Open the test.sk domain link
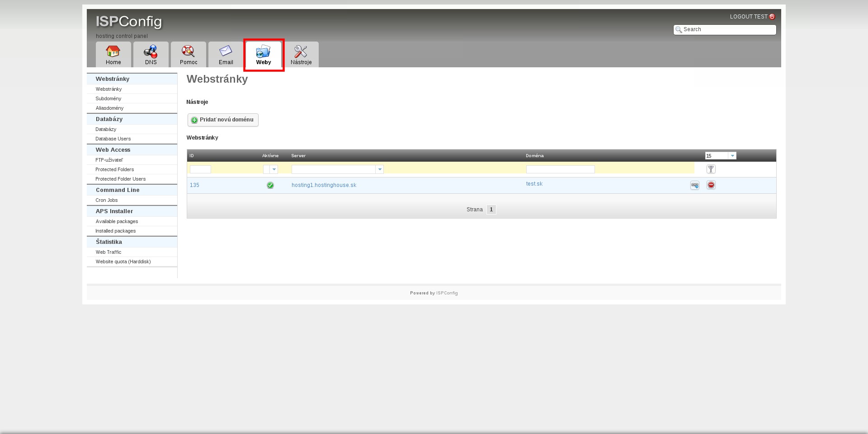Viewport: 868px width, 434px height. tap(534, 184)
